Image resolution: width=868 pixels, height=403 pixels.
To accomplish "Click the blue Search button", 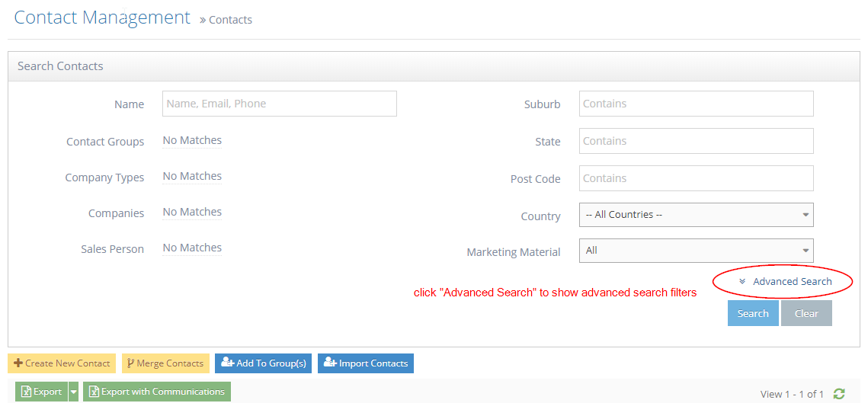I will pos(753,313).
